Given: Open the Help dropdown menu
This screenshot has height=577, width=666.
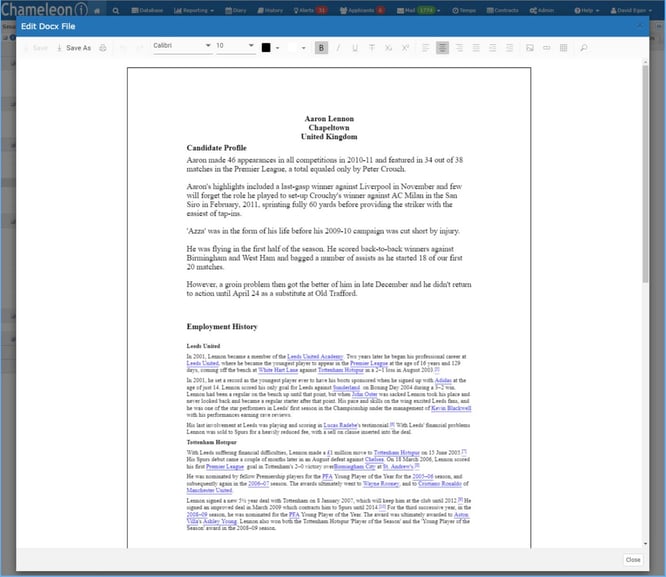Looking at the screenshot, I should point(587,11).
